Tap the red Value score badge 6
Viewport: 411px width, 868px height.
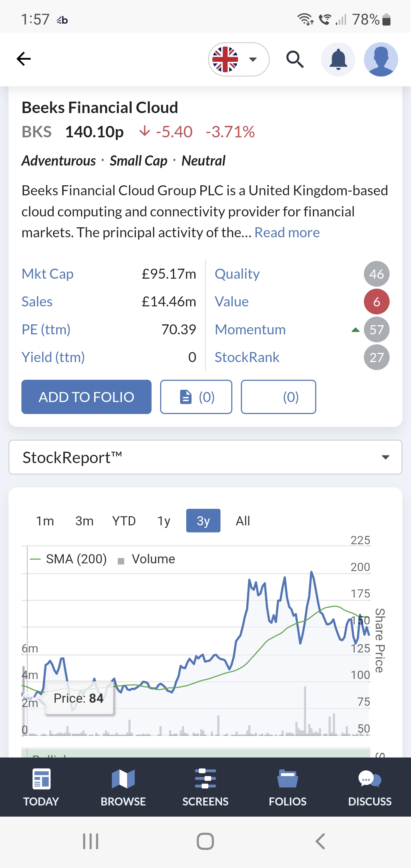tap(377, 302)
